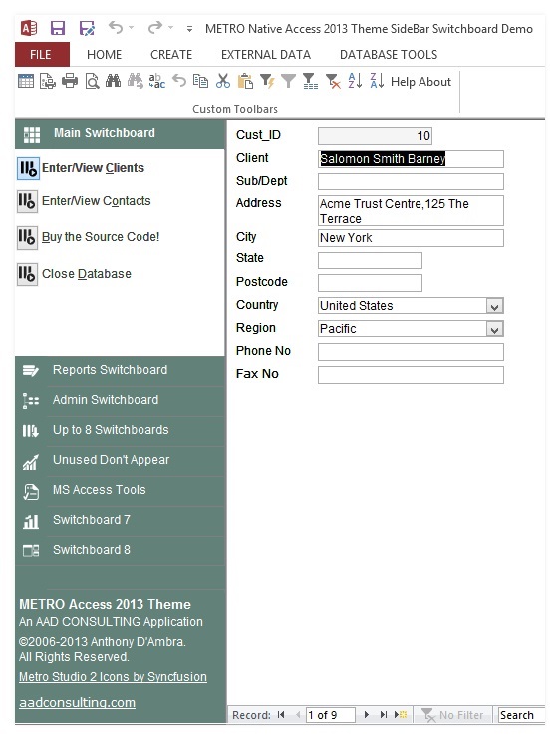The width and height of the screenshot is (560, 740).
Task: Click About in the custom toolbar
Action: 434,82
